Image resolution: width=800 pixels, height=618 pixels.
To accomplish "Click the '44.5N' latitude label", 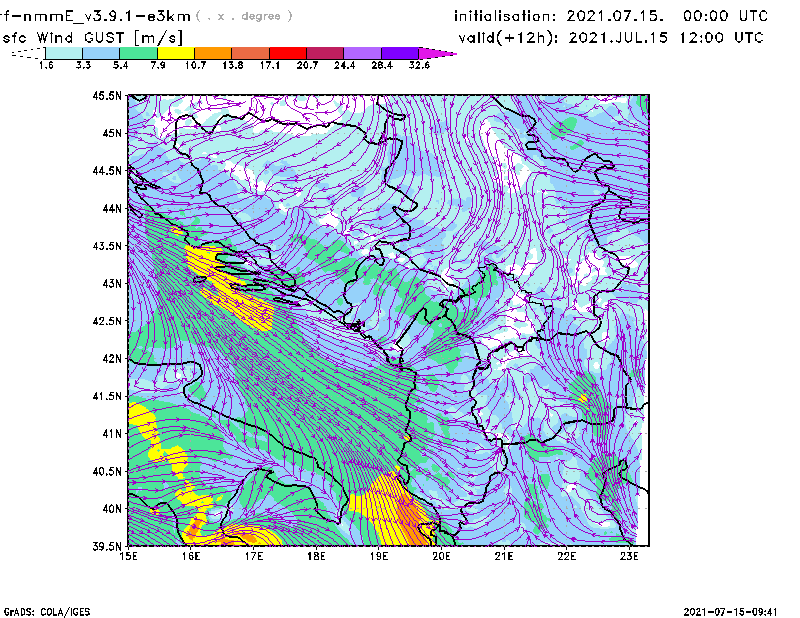I will [x=107, y=170].
